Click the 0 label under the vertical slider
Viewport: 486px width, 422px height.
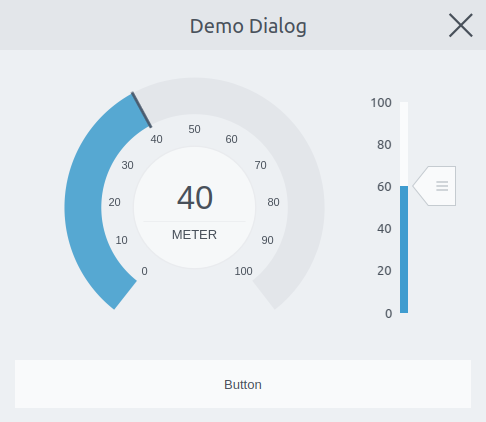pyautogui.click(x=388, y=314)
